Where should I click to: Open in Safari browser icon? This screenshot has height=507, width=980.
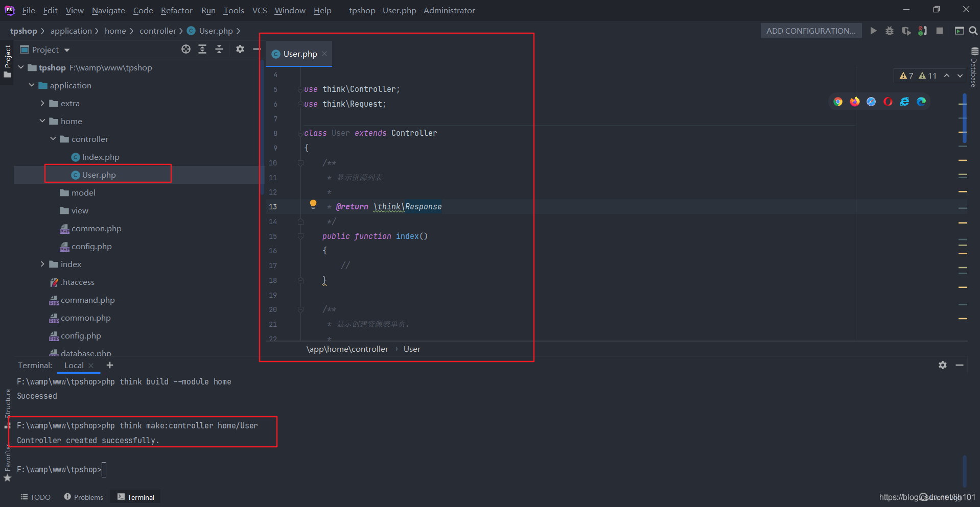[871, 102]
